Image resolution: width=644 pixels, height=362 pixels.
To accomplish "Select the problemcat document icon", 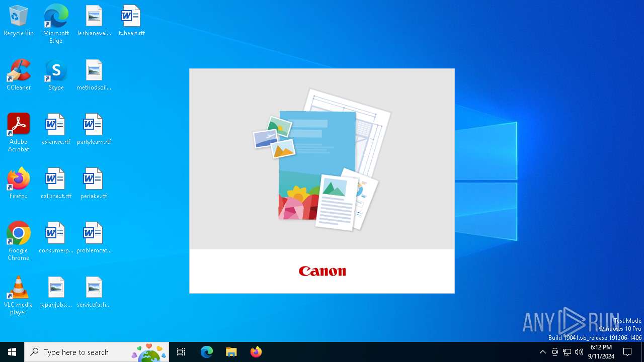I will [x=94, y=238].
